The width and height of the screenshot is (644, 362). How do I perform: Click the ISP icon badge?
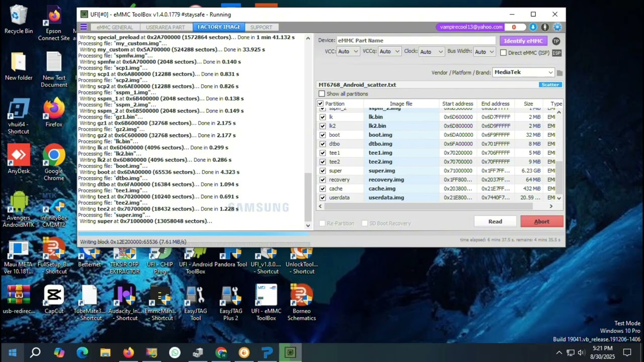click(x=556, y=53)
